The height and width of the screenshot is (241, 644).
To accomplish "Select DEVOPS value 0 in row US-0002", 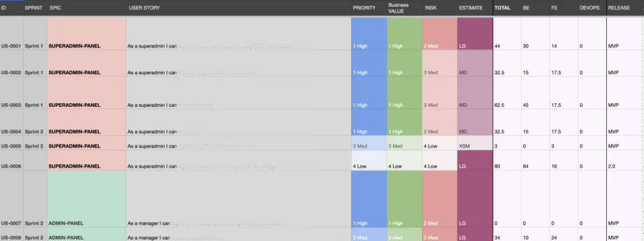I will [592, 64].
